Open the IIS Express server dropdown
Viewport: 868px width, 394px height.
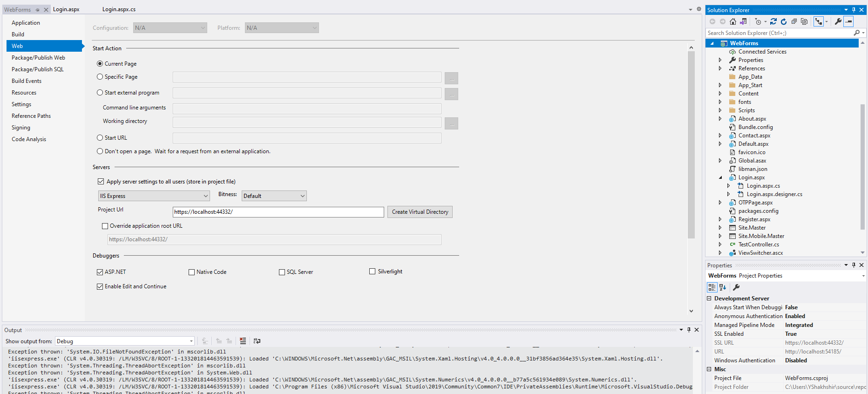(x=154, y=196)
